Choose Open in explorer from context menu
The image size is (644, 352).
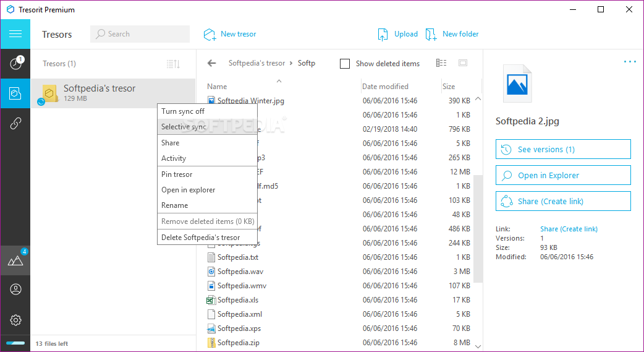208,190
